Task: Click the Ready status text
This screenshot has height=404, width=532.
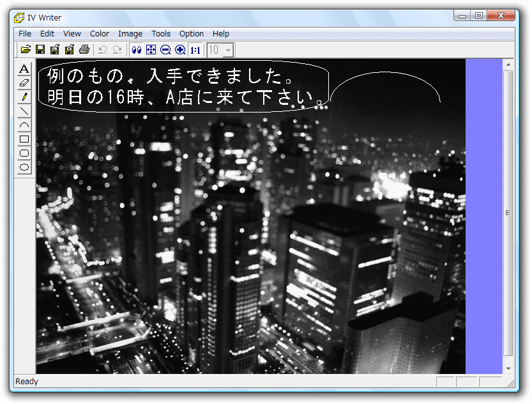Action: pyautogui.click(x=27, y=382)
